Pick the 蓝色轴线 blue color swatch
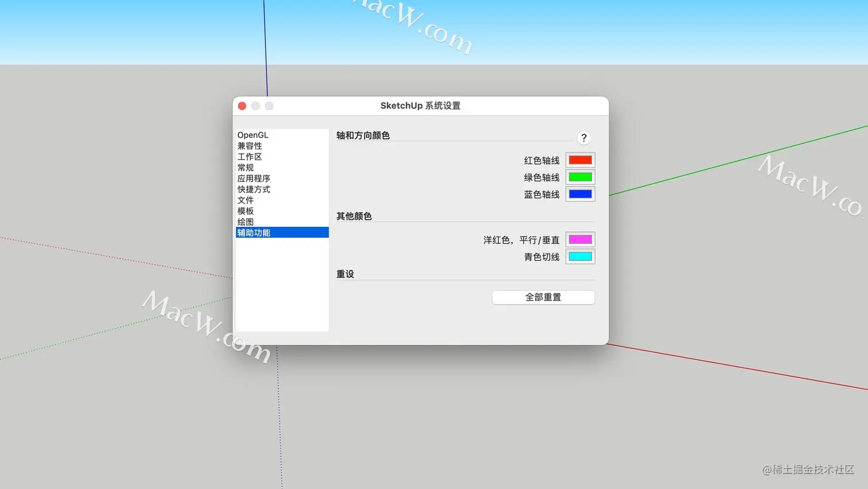This screenshot has height=489, width=868. pyautogui.click(x=580, y=194)
